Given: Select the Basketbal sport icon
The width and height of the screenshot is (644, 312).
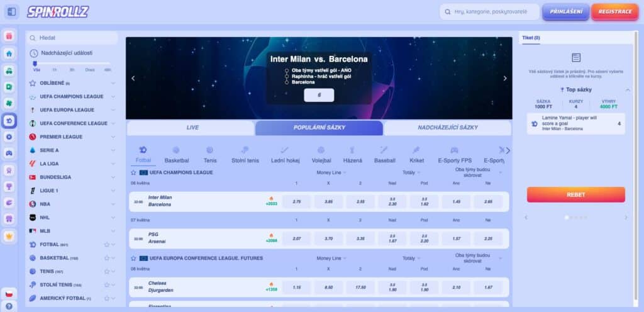Looking at the screenshot, I should coord(176,150).
